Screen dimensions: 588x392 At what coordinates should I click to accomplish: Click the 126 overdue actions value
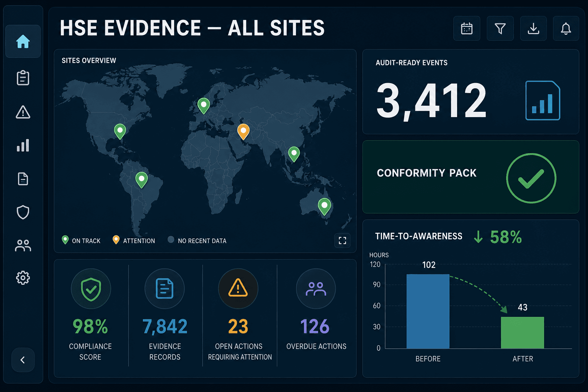315,327
